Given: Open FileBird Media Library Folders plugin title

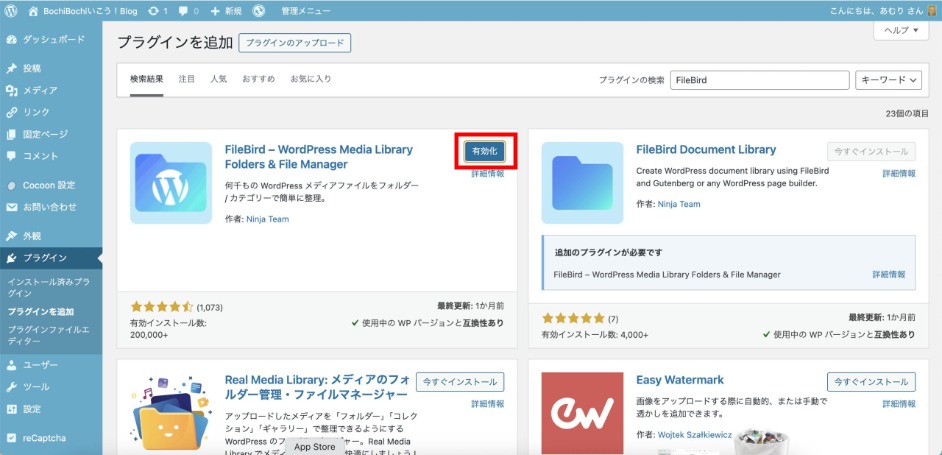Looking at the screenshot, I should (x=318, y=157).
